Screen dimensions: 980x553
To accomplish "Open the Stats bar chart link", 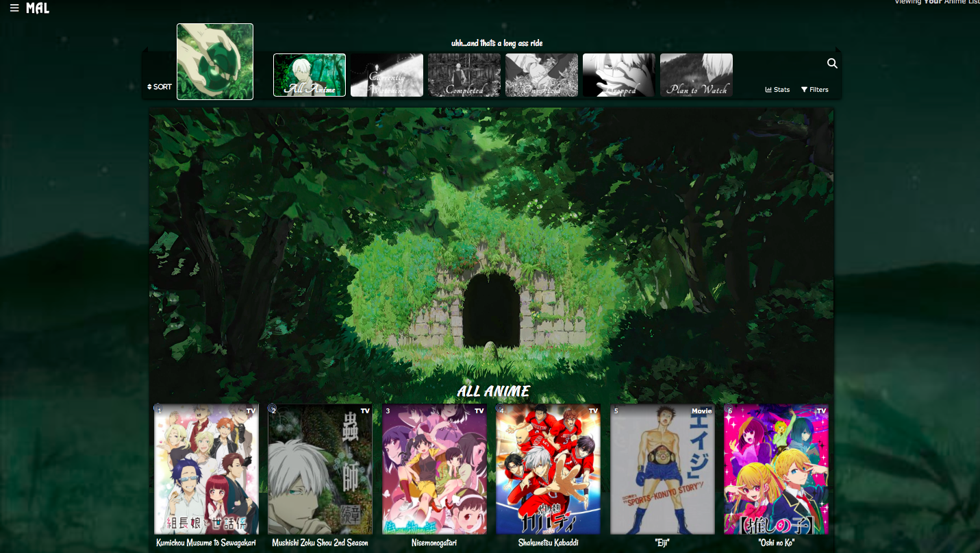I will (x=777, y=90).
